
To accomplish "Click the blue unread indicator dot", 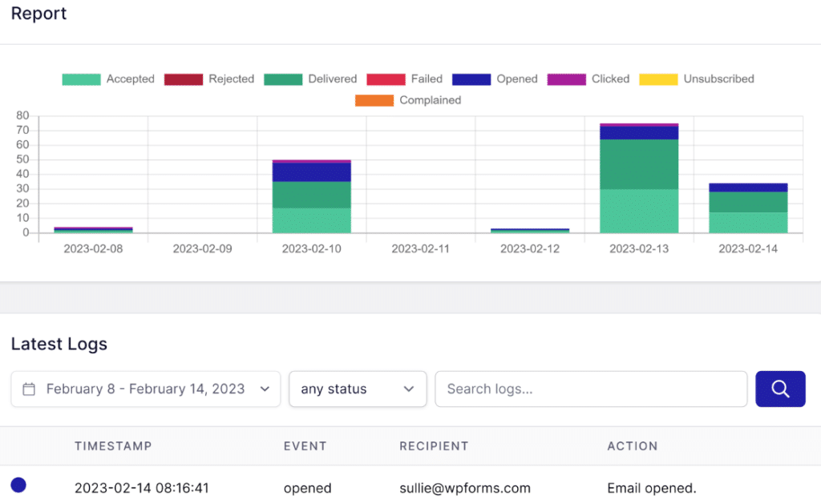I will pyautogui.click(x=18, y=485).
